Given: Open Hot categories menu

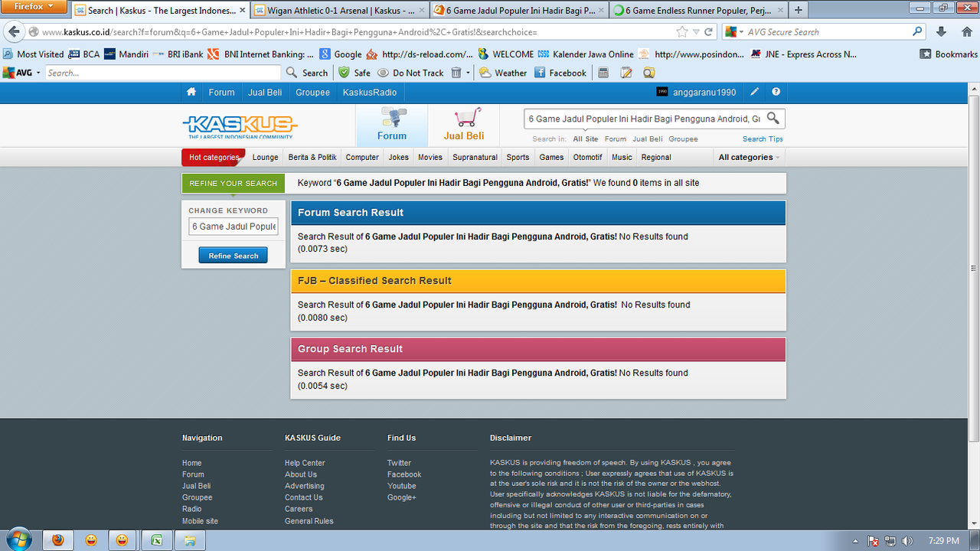Looking at the screenshot, I should coord(214,157).
